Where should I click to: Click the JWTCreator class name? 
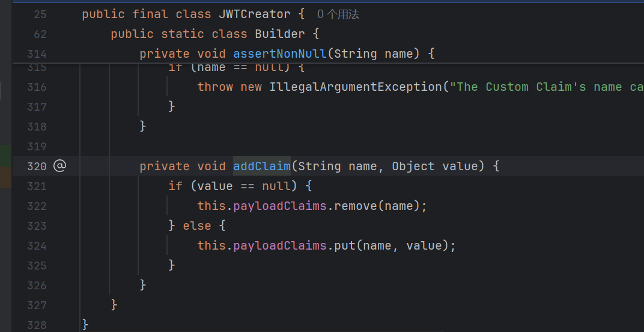pos(255,14)
